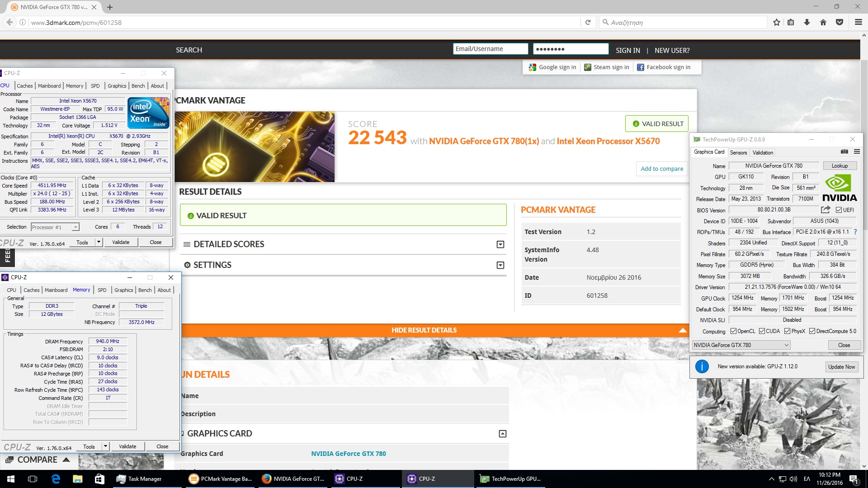The image size is (868, 488).
Task: Open SPD tab in Memory CPU-Z window
Action: (102, 290)
